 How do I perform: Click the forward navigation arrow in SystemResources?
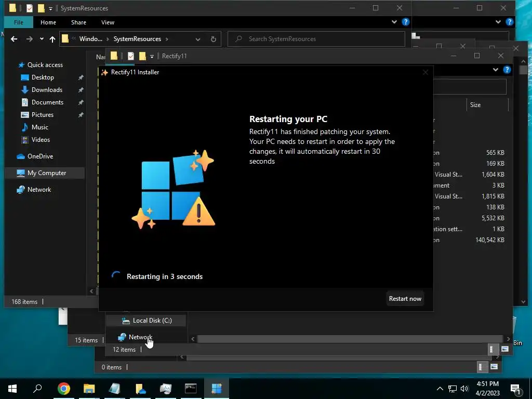[x=30, y=39]
